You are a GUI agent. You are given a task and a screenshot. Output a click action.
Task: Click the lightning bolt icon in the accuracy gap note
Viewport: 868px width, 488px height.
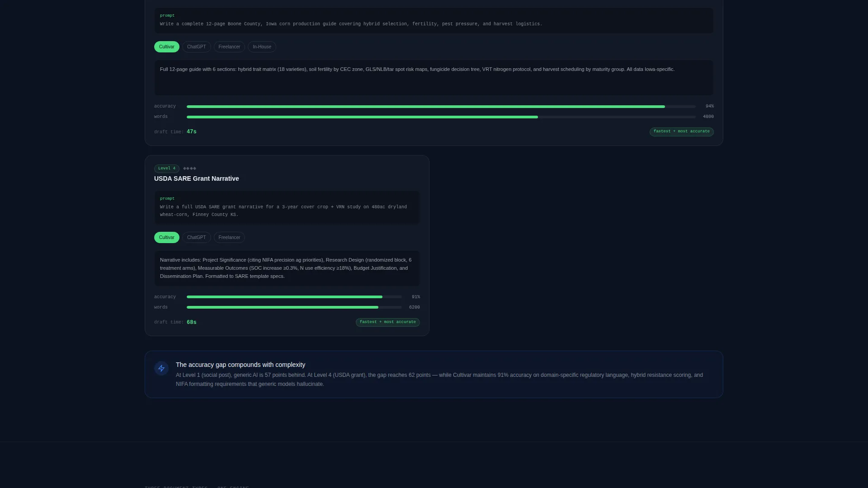[x=161, y=368]
